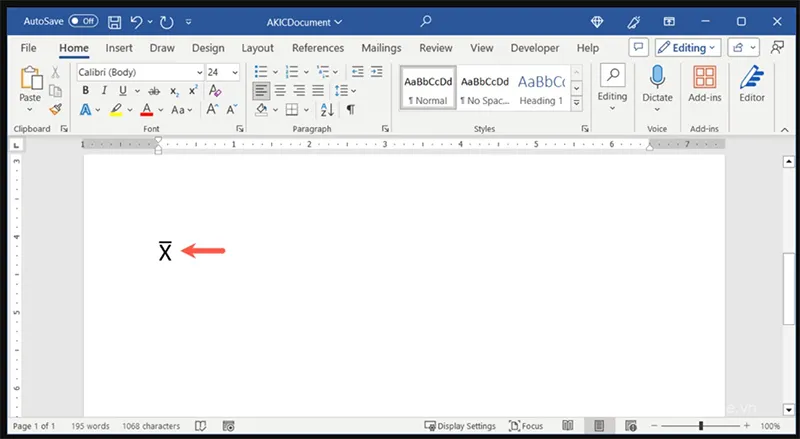Open the Add-ins pane

pyautogui.click(x=705, y=84)
